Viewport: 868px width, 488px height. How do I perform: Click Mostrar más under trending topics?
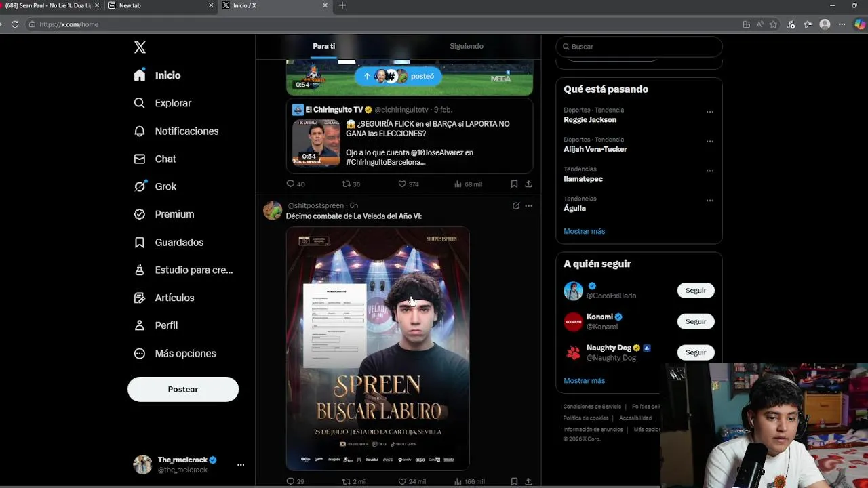coord(584,231)
